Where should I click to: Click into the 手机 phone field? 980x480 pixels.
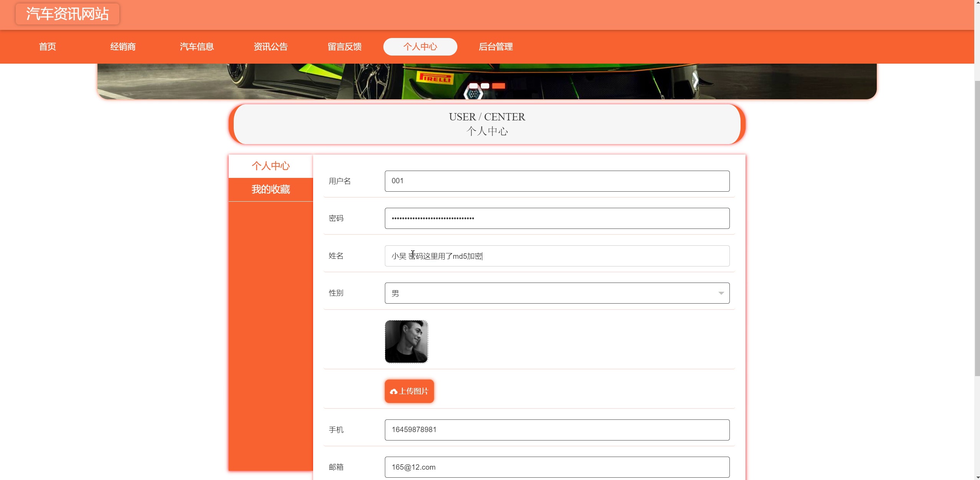click(x=557, y=430)
